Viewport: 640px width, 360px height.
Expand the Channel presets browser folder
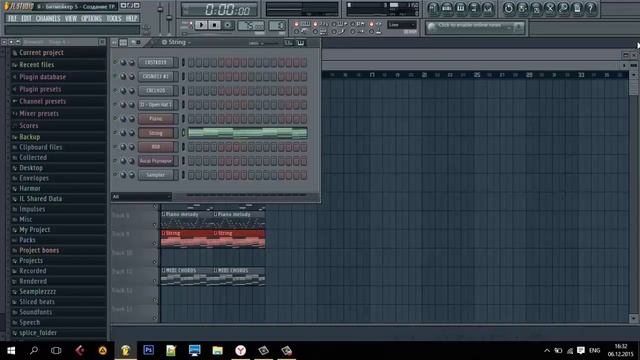[42, 101]
